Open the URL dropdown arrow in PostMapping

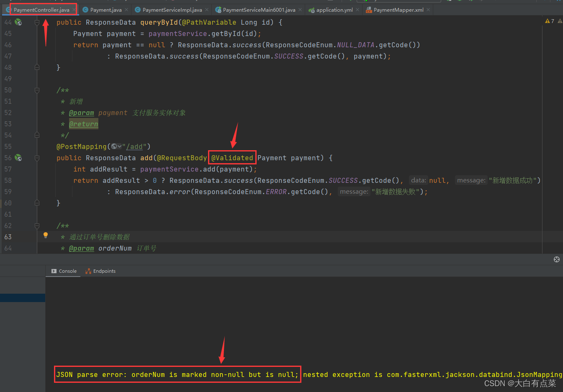click(119, 146)
